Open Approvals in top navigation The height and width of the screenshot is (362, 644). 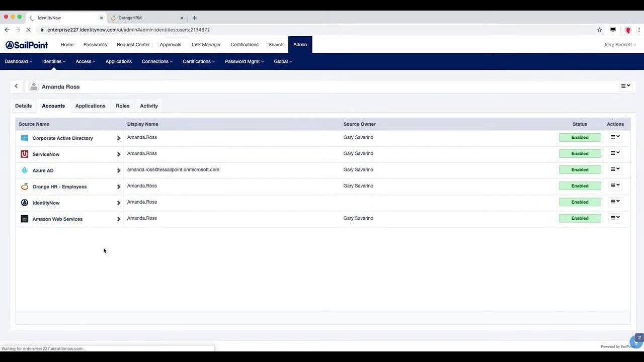170,45
